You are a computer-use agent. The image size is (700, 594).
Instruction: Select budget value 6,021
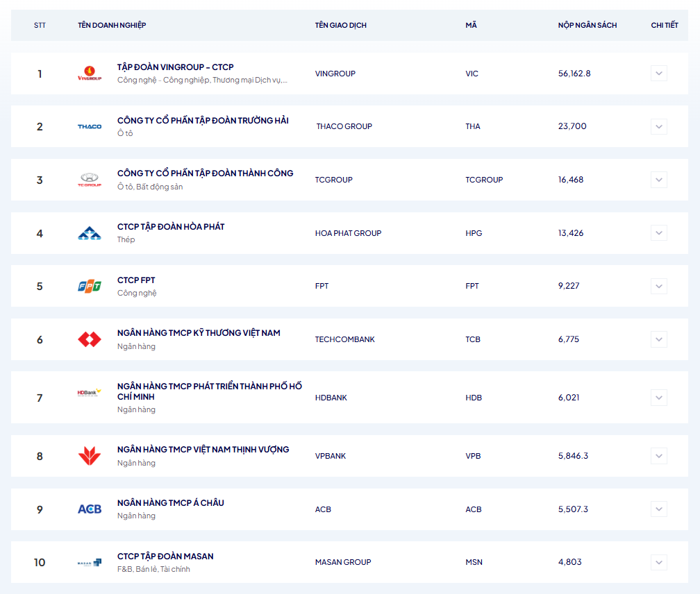tap(569, 398)
